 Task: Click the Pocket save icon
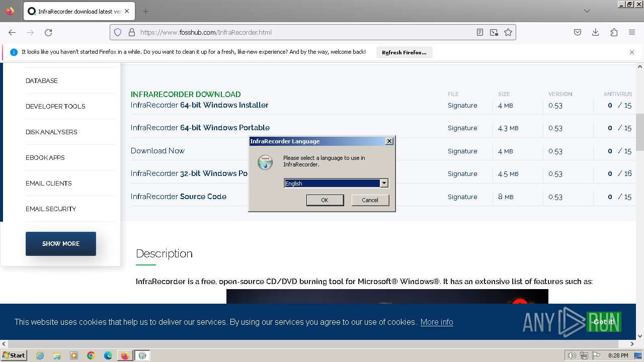(x=578, y=32)
